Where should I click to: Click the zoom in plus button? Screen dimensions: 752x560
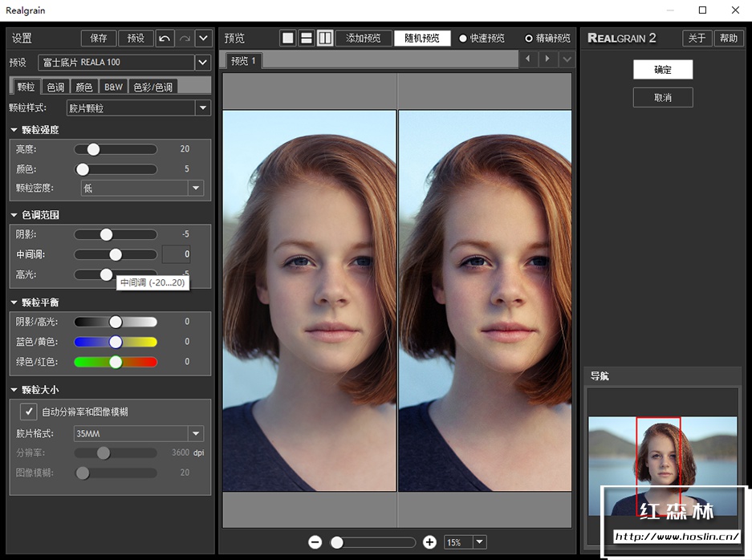point(429,542)
